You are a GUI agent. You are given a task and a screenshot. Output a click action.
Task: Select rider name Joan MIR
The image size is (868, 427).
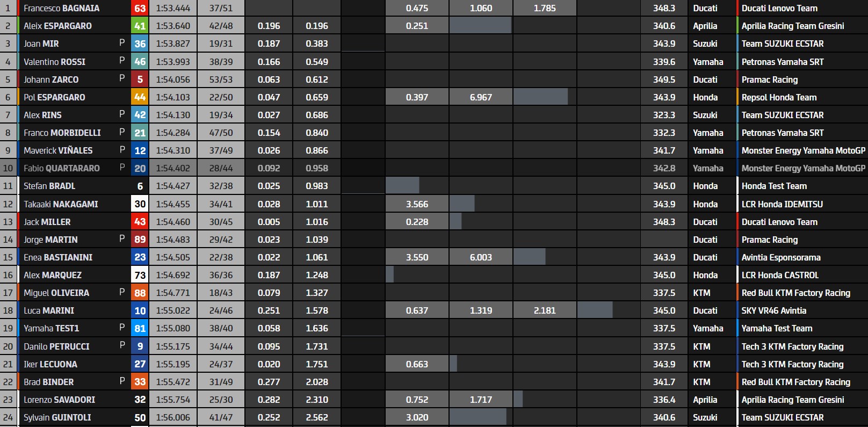pos(41,44)
